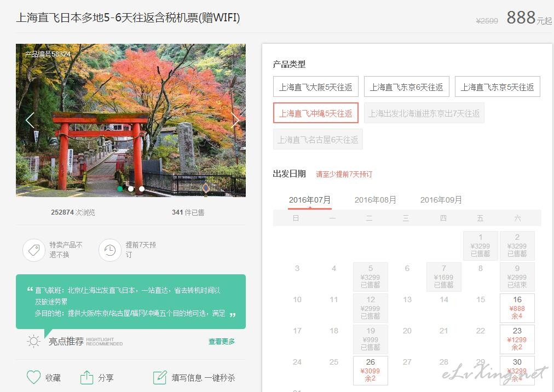Choose product type 上海直飞东京6天往返
554x392 pixels.
[407, 87]
